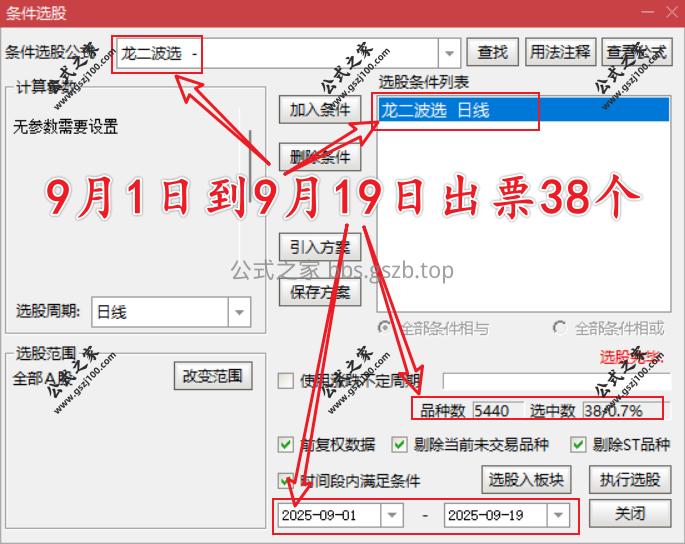The image size is (685, 544).
Task: Click 改变范围 to change stock range
Action: 213,375
